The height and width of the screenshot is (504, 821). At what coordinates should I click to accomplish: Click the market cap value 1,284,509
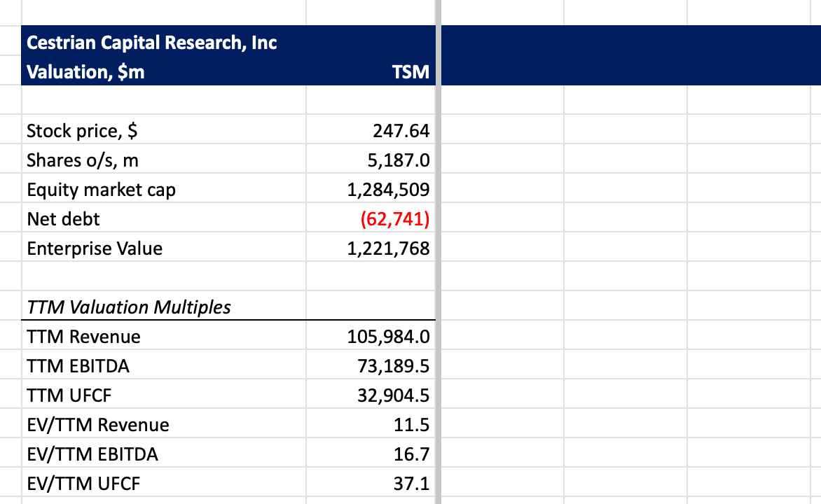pos(371,189)
